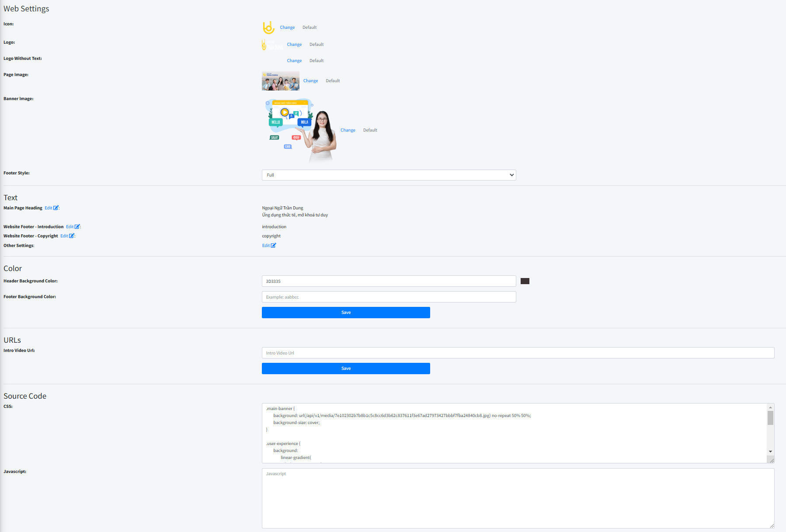Screen dimensions: 786x532
Task: Click inside the Javascript textarea
Action: coord(518,498)
